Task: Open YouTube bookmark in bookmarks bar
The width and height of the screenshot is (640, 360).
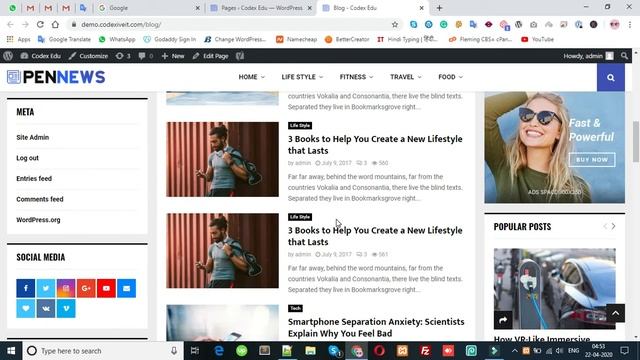Action: [538, 39]
